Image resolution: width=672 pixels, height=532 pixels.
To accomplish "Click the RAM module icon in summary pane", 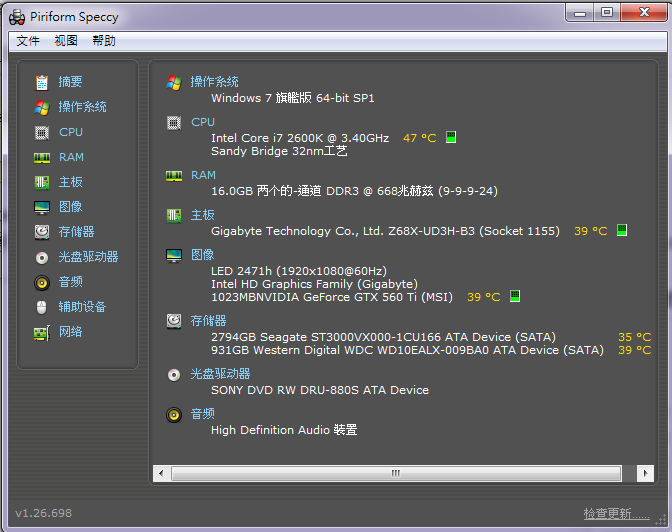I will [174, 176].
